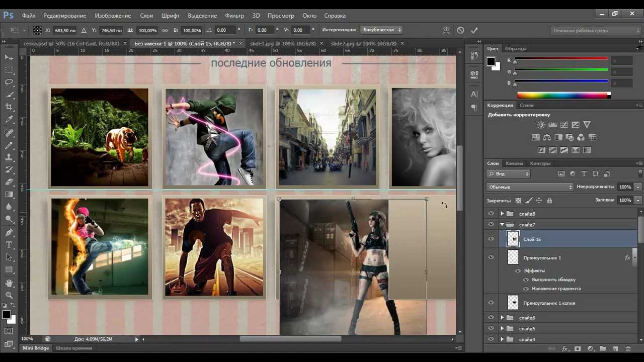644x362 pixels.
Task: Switch to the slide1.jpg document tab
Action: pos(283,44)
